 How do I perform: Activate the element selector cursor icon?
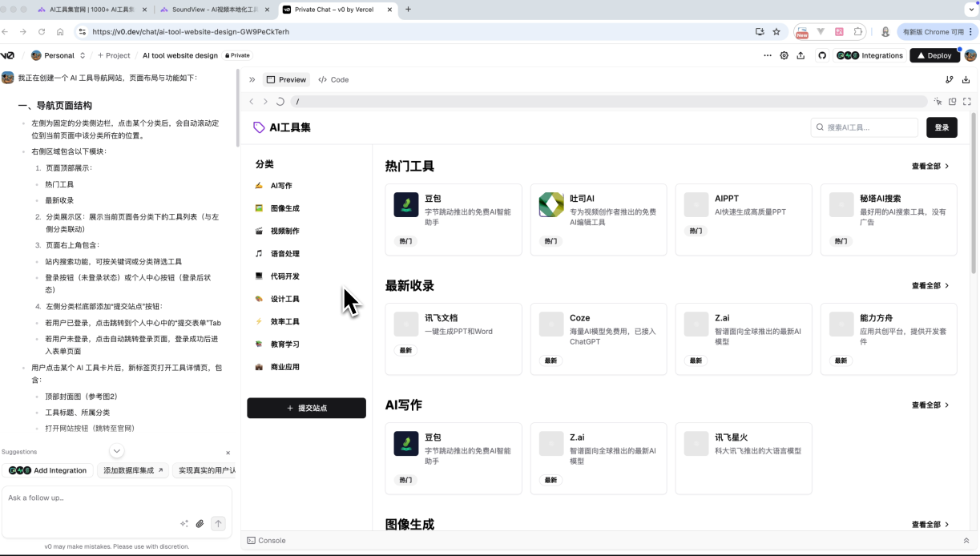pos(938,102)
